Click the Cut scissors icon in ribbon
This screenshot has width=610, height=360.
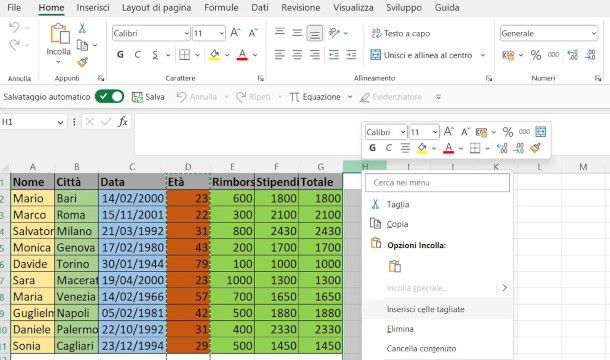click(82, 28)
